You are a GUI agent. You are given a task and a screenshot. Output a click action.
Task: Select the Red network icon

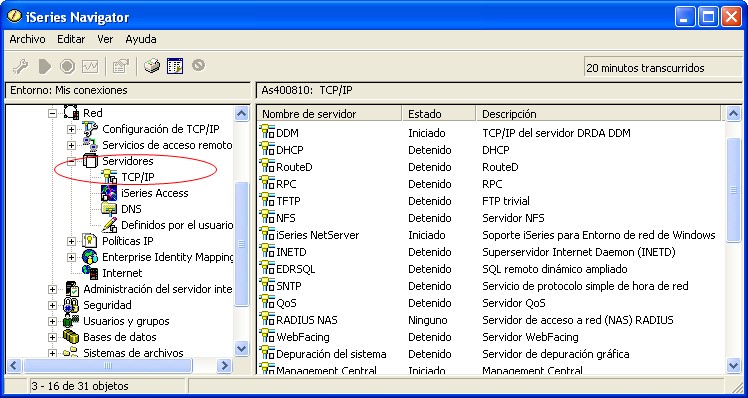click(x=71, y=113)
